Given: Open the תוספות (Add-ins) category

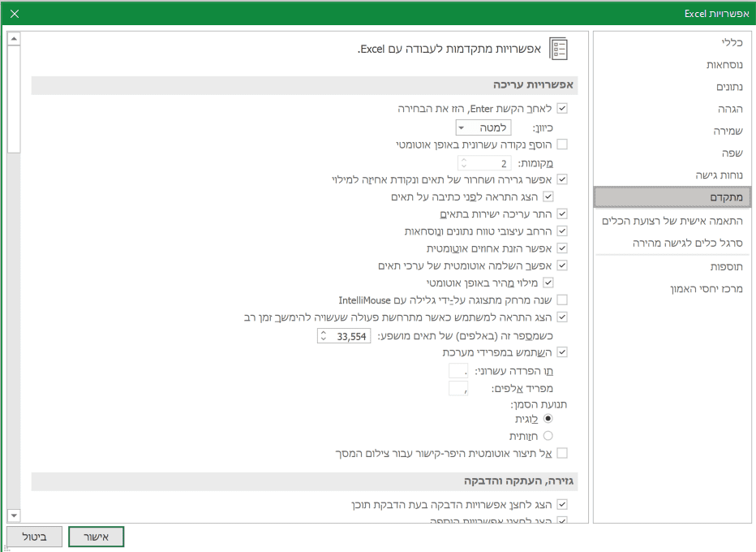Looking at the screenshot, I should (x=672, y=266).
